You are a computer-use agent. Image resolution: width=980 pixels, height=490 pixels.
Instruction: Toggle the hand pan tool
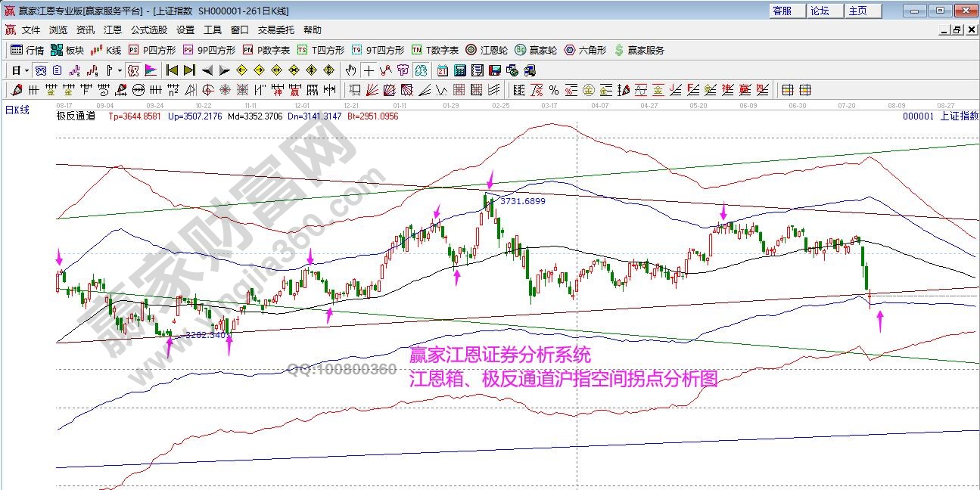point(350,70)
